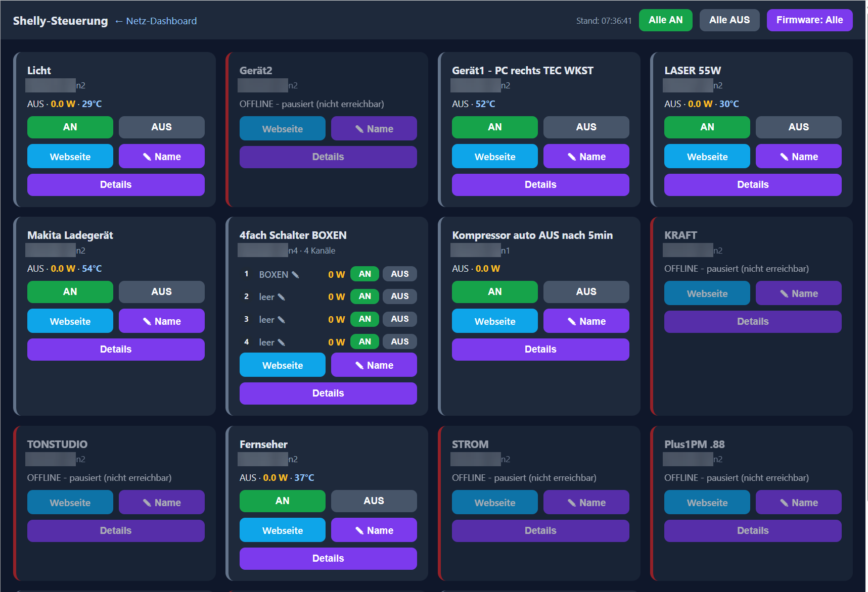This screenshot has width=868, height=592.
Task: Turn Fernseher off with AUS
Action: 374,501
